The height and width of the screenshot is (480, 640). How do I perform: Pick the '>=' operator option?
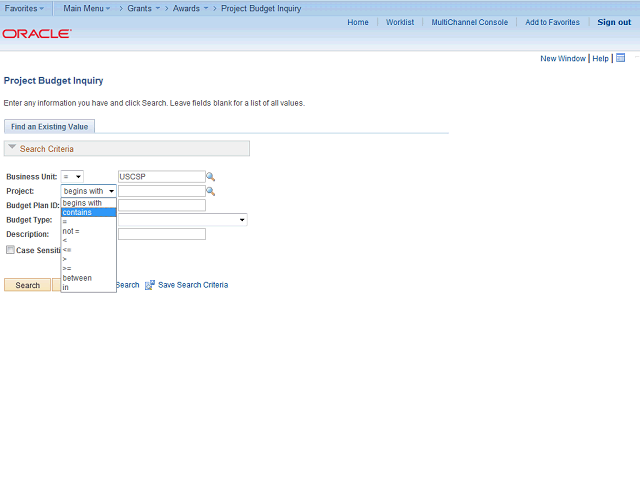click(x=89, y=269)
